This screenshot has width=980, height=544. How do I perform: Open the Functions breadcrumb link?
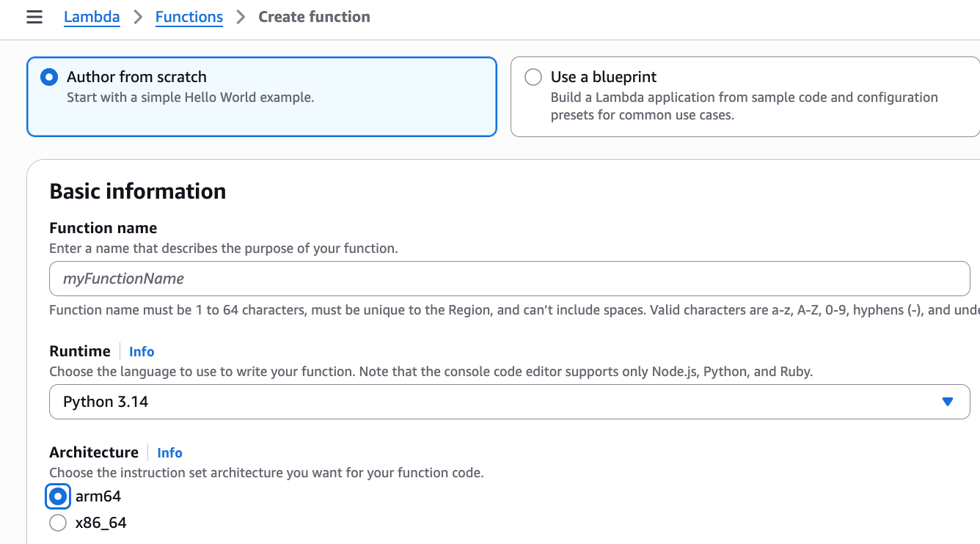[x=189, y=16]
